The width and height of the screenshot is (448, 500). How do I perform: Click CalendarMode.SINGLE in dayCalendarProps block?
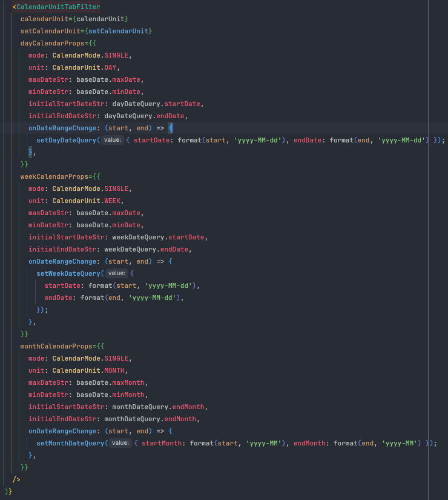click(90, 55)
